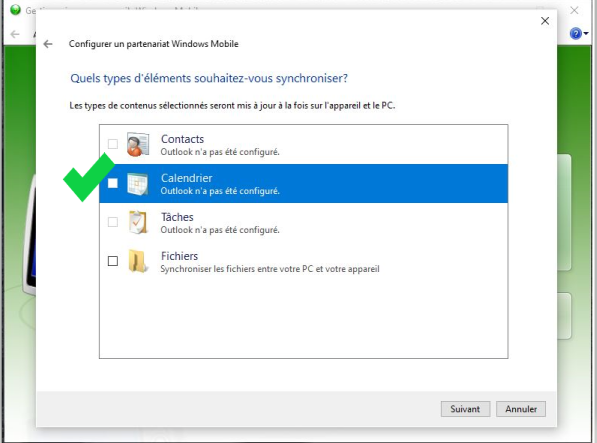The height and width of the screenshot is (443, 597).
Task: Select the Fichiers list row
Action: (303, 261)
